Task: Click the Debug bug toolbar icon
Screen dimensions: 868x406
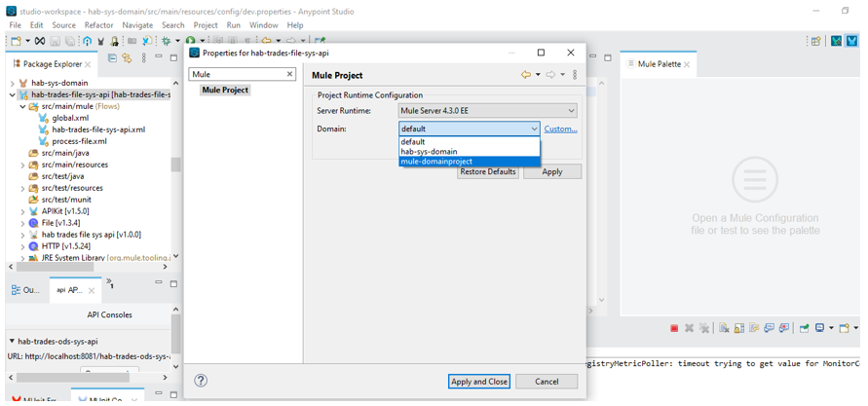Action: pyautogui.click(x=166, y=41)
